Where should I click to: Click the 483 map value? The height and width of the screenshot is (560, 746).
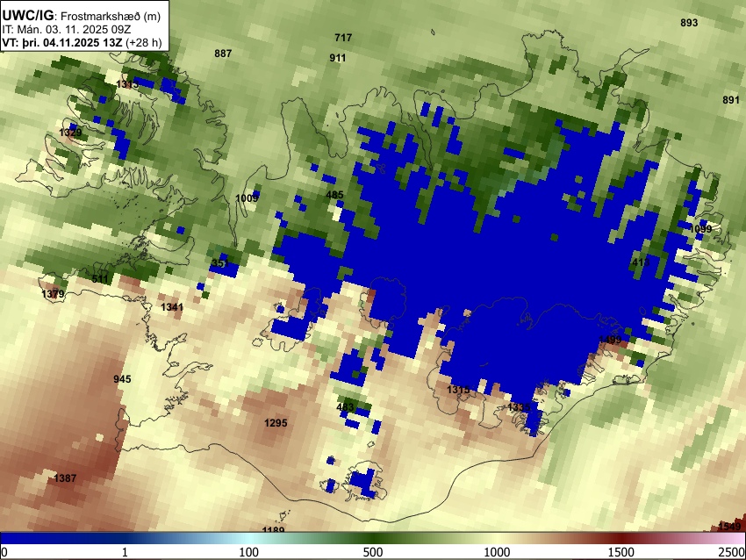[345, 407]
